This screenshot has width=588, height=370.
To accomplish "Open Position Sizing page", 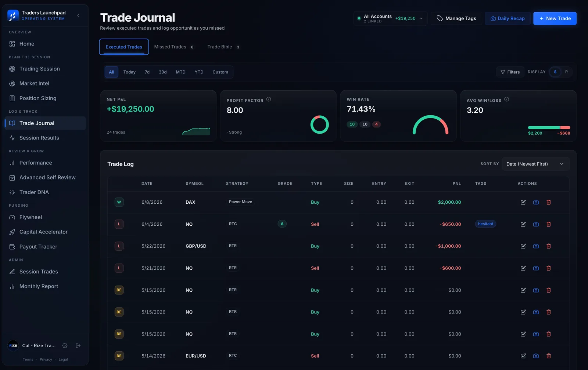I will pos(45,98).
